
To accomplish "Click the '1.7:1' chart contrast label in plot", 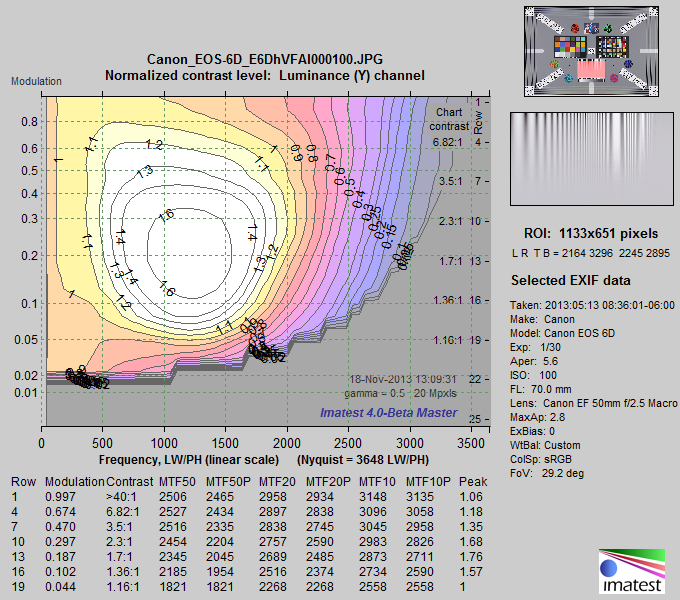I will (x=451, y=261).
